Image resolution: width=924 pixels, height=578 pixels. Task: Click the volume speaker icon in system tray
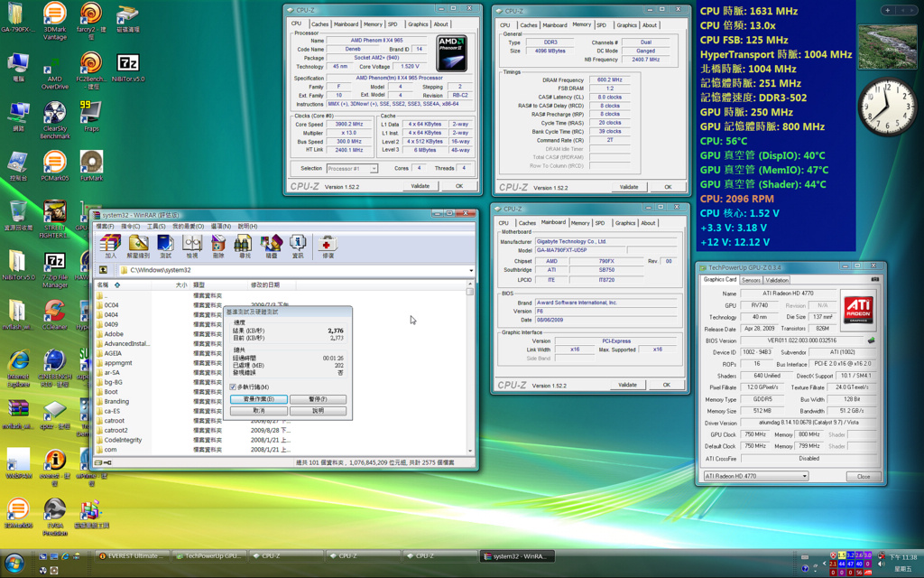coord(881,564)
